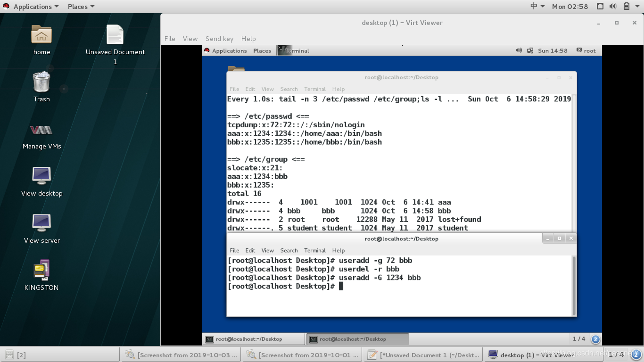Click the guest notification badge showing 2
This screenshot has height=362, width=644.
tap(595, 339)
